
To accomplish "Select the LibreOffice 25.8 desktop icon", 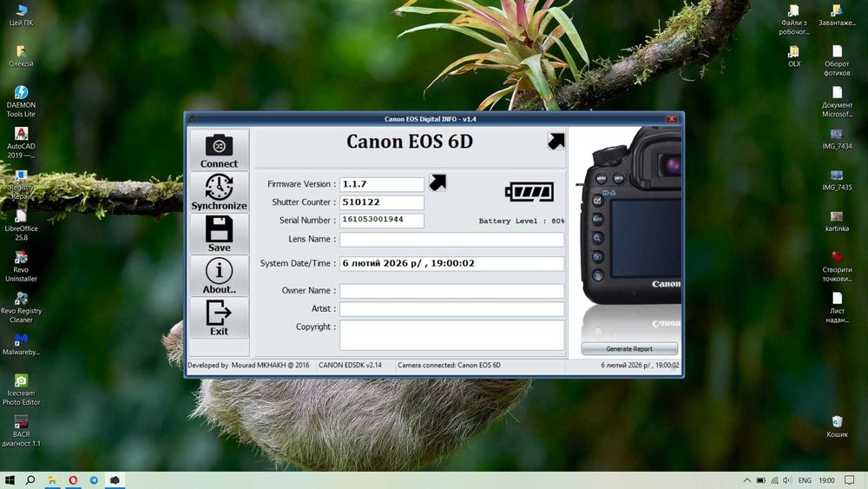I will pyautogui.click(x=21, y=226).
